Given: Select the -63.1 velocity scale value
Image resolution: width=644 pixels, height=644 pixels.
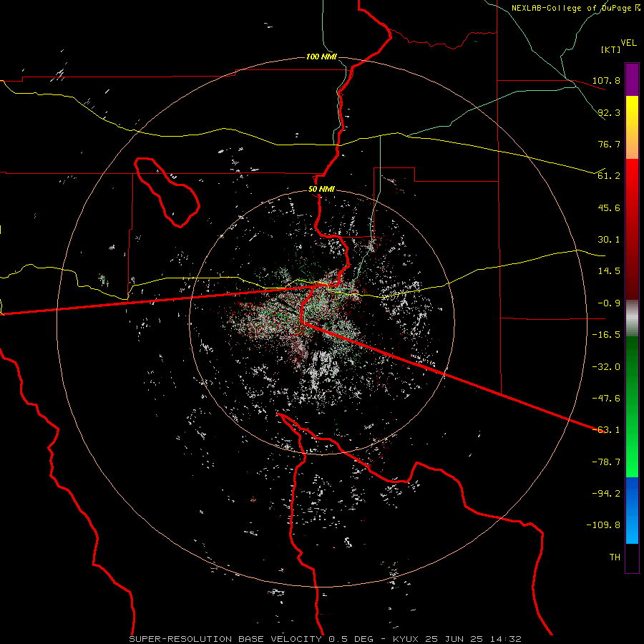Looking at the screenshot, I should click(606, 430).
